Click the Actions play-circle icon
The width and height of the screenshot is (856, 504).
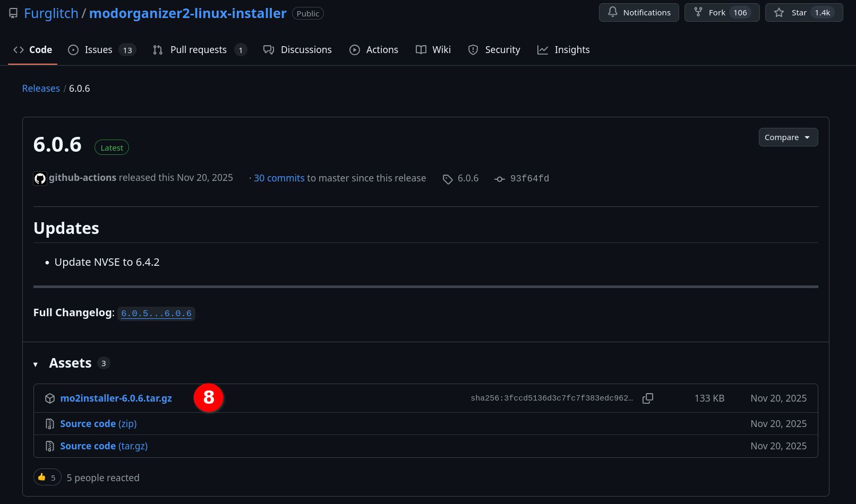355,50
